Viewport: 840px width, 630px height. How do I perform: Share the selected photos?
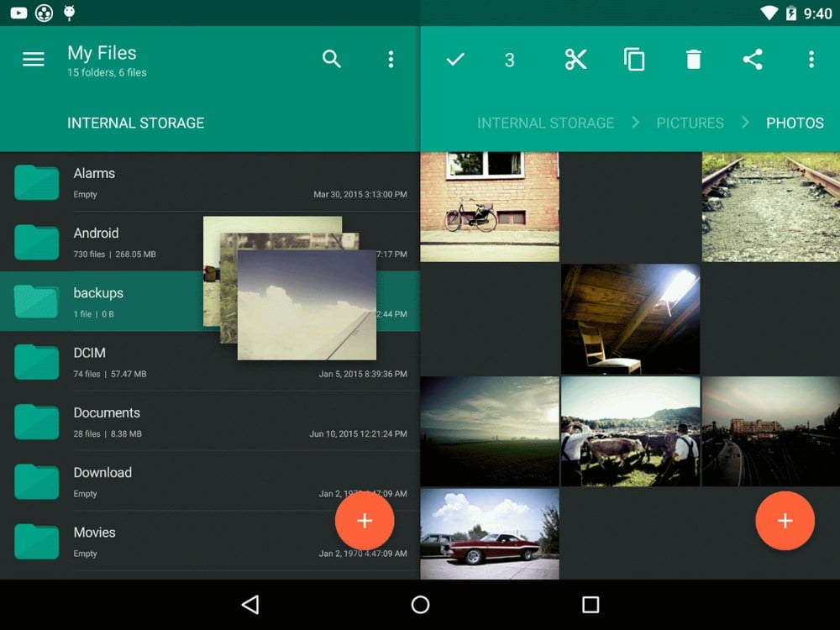753,60
